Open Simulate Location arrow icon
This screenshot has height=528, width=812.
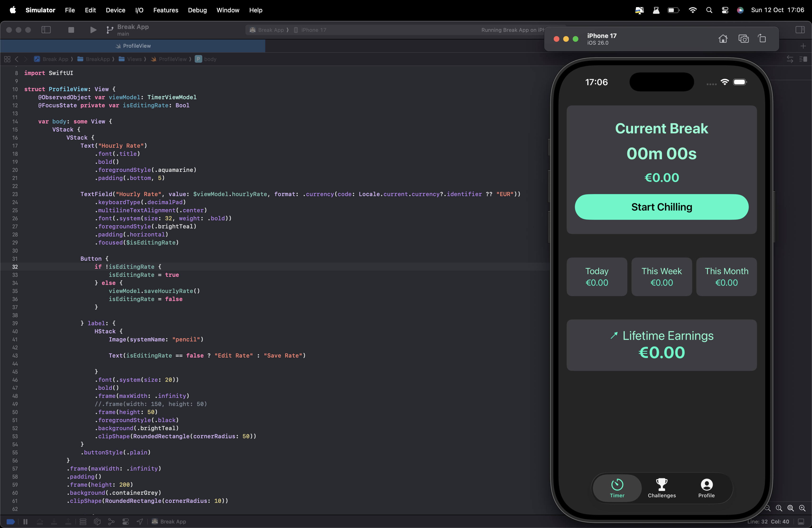(140, 522)
